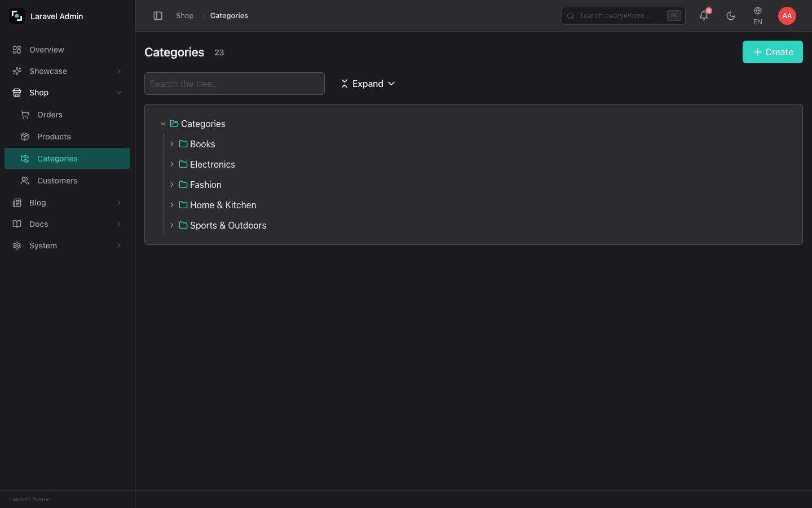Focus the Search everywhere box
The height and width of the screenshot is (508, 812).
pyautogui.click(x=624, y=16)
